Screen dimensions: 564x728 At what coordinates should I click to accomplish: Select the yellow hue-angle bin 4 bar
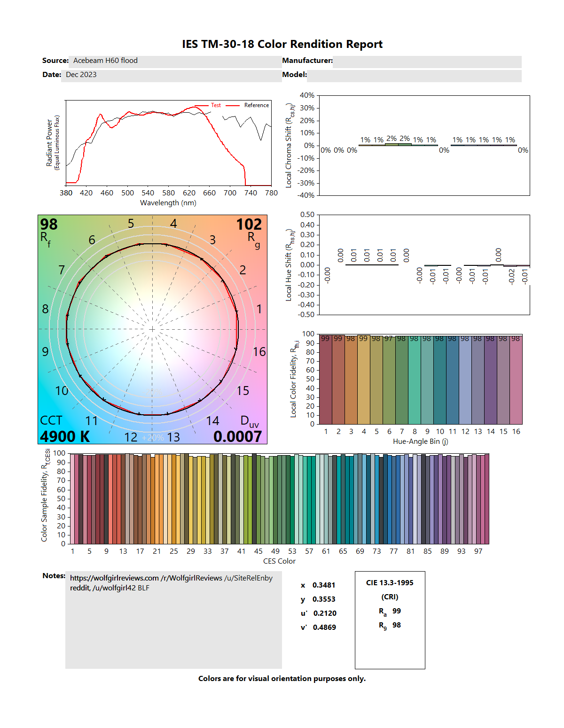pyautogui.click(x=363, y=379)
